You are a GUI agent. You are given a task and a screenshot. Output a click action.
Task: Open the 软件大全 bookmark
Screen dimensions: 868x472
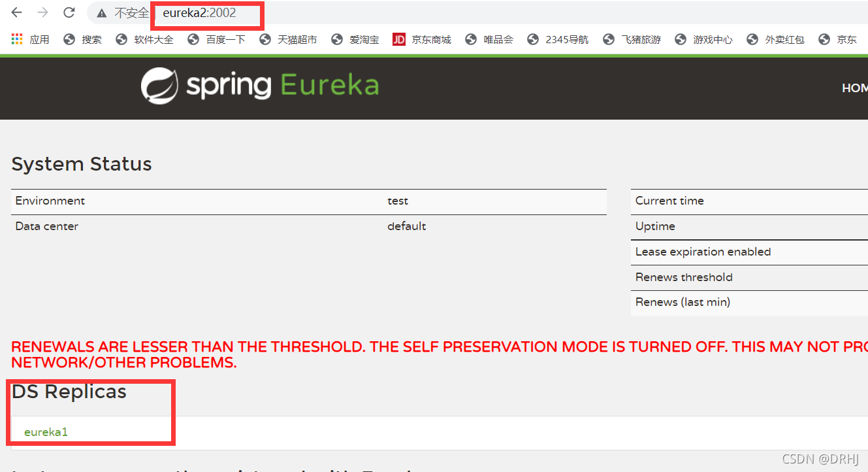(144, 40)
